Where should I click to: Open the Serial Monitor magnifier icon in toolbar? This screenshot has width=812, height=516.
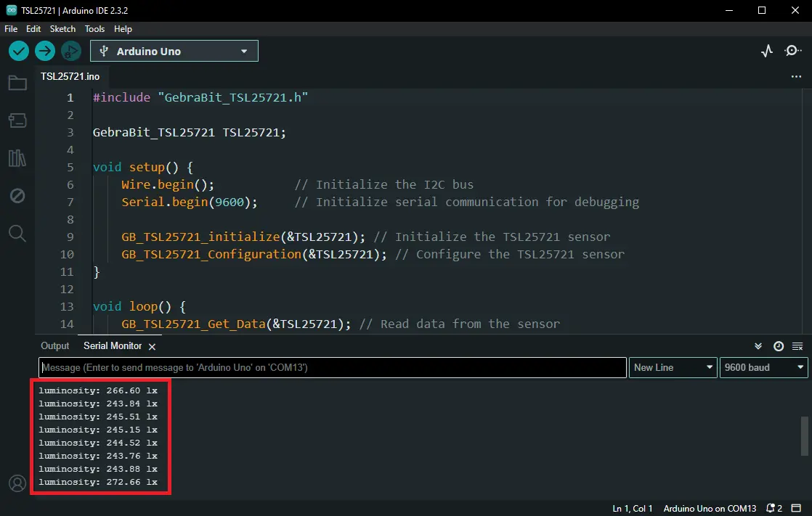point(793,51)
